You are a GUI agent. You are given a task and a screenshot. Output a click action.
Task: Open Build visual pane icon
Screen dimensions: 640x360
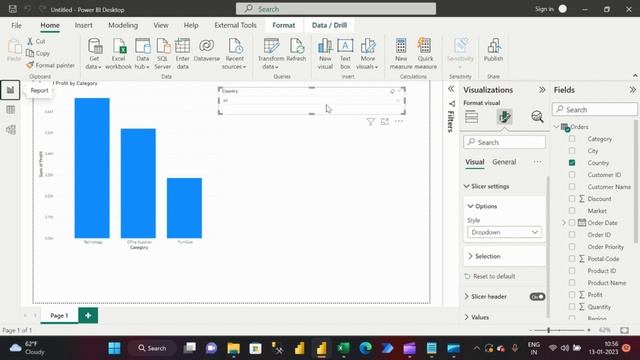(471, 117)
